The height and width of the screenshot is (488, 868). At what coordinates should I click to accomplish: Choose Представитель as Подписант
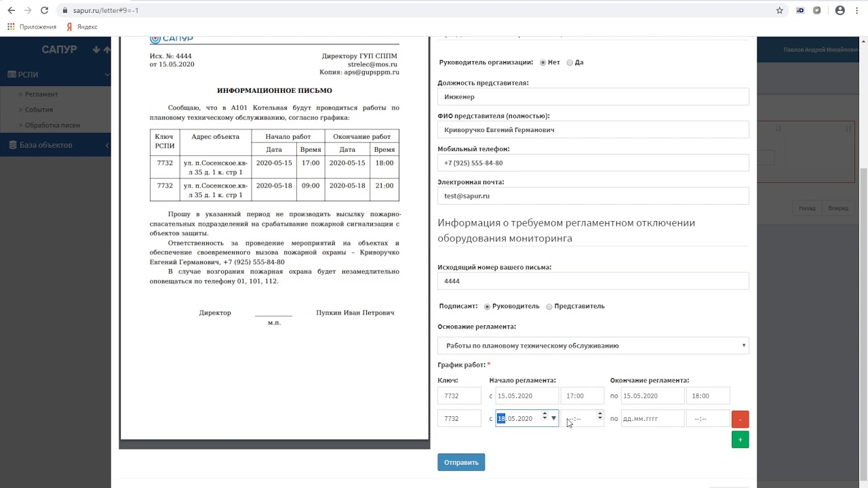pyautogui.click(x=549, y=306)
